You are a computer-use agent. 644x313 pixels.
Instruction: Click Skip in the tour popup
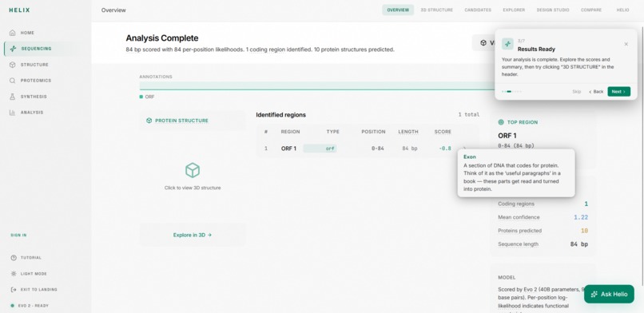(x=577, y=92)
